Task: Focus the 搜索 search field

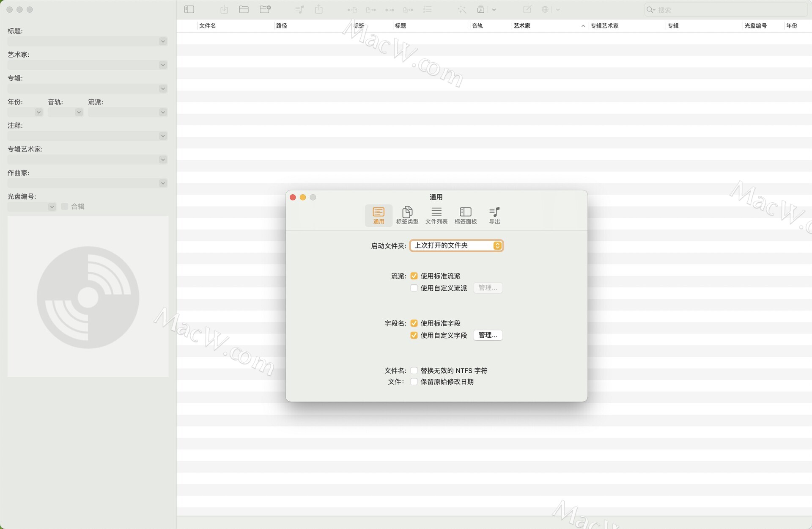Action: [x=726, y=10]
